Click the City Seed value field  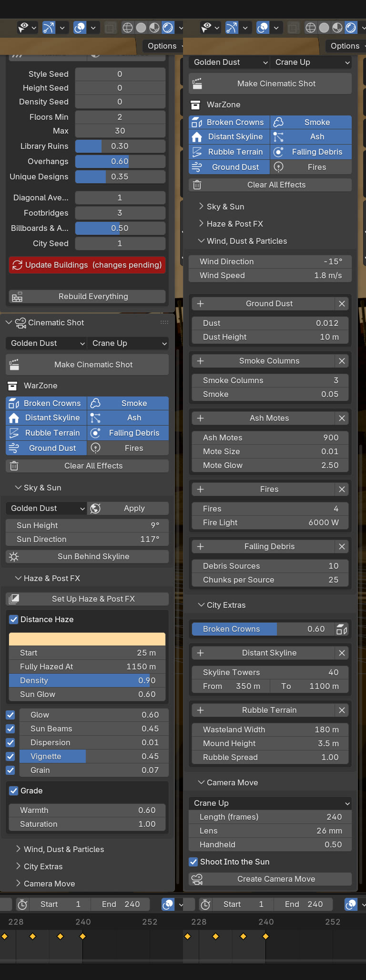[120, 244]
